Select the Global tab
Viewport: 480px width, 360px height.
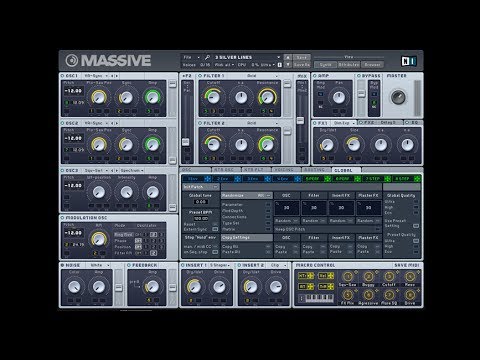pyautogui.click(x=346, y=170)
